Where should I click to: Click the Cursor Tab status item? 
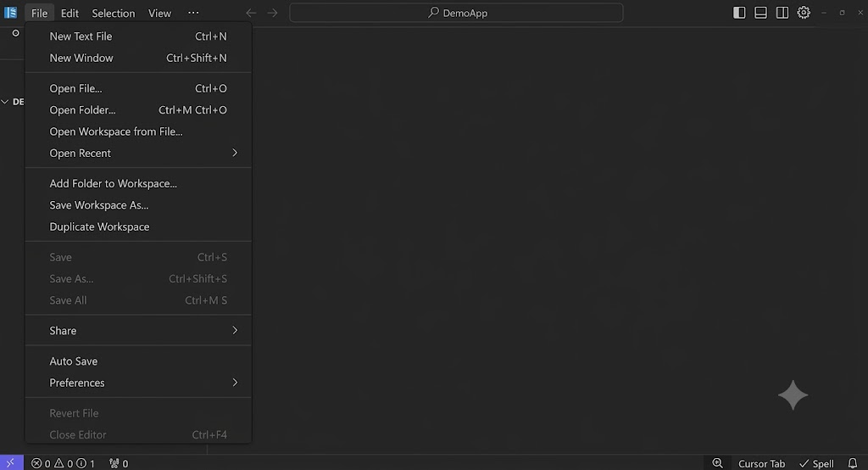[x=761, y=464]
